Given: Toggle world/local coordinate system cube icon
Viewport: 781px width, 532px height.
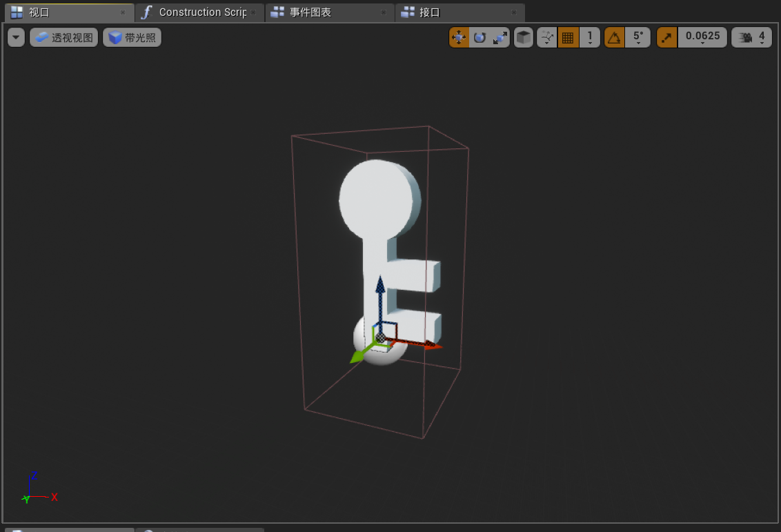Looking at the screenshot, I should pyautogui.click(x=524, y=37).
